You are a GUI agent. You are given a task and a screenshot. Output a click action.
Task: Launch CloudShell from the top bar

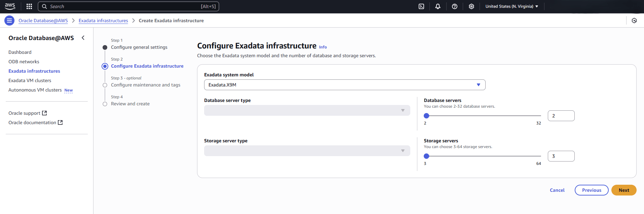[421, 6]
